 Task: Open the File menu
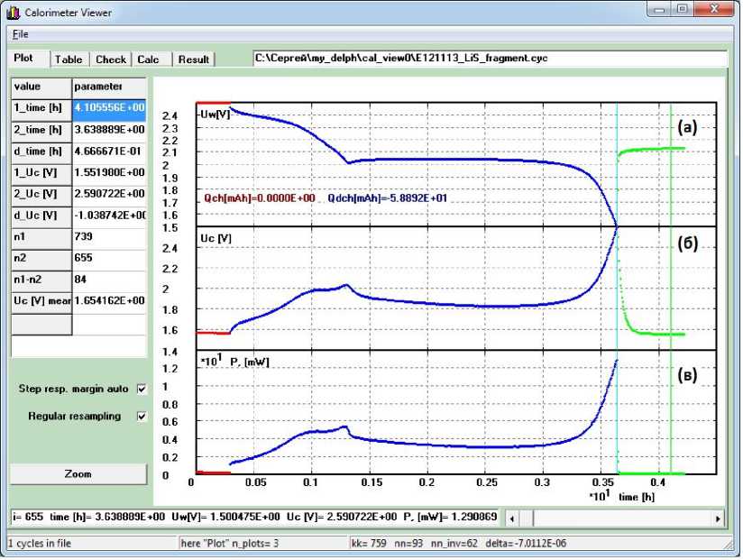[x=21, y=34]
